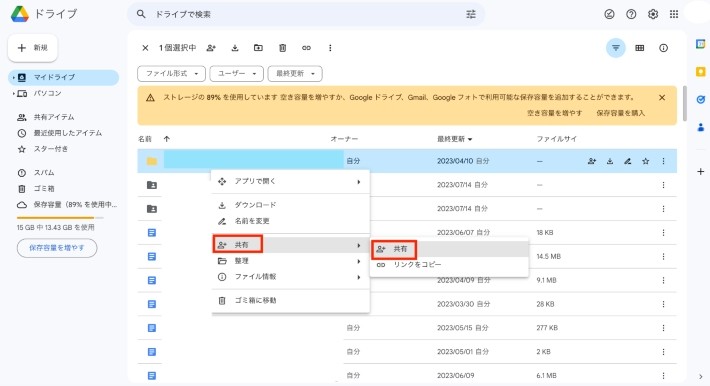Click 空き容量を増やす link in banner
Viewport: 710px width, 386px height.
pos(555,113)
